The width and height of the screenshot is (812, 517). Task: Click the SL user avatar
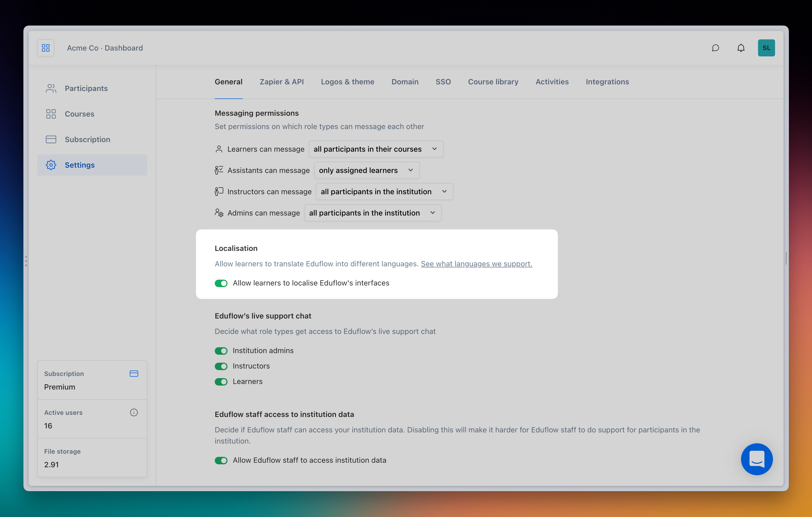pos(766,48)
